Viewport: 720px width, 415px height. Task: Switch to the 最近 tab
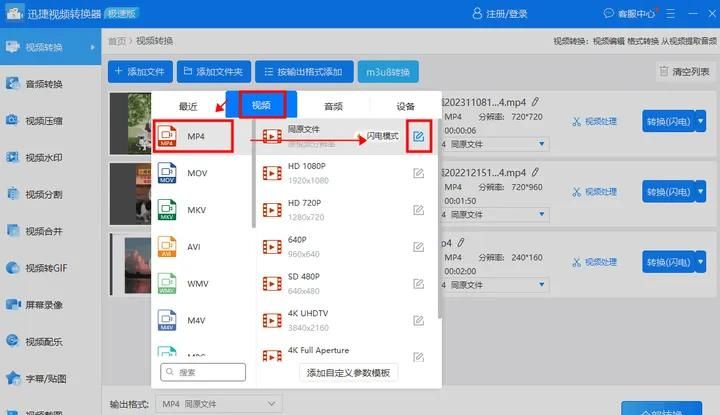click(188, 106)
